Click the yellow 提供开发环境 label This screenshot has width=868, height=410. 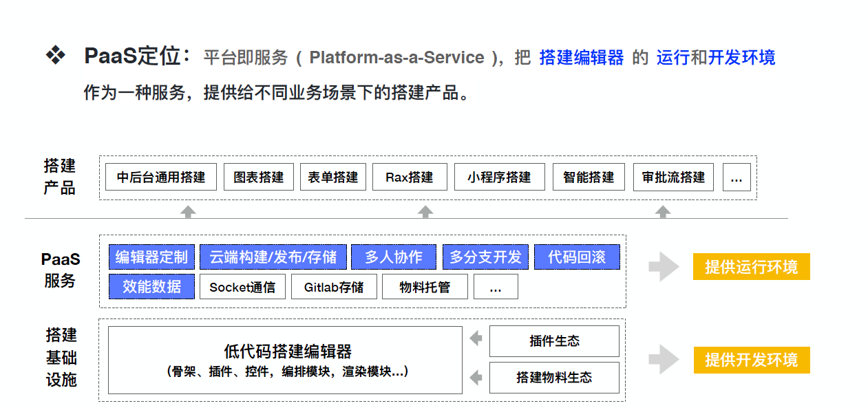click(x=752, y=360)
